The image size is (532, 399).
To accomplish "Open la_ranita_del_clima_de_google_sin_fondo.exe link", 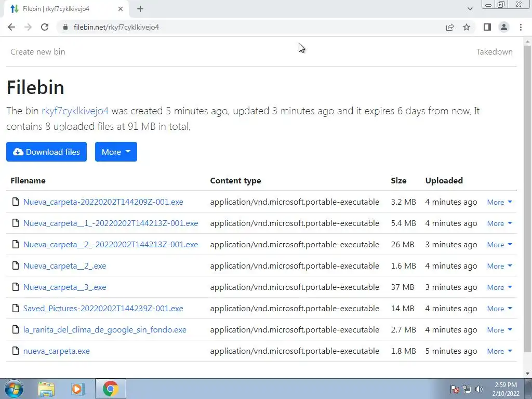I will point(105,330).
